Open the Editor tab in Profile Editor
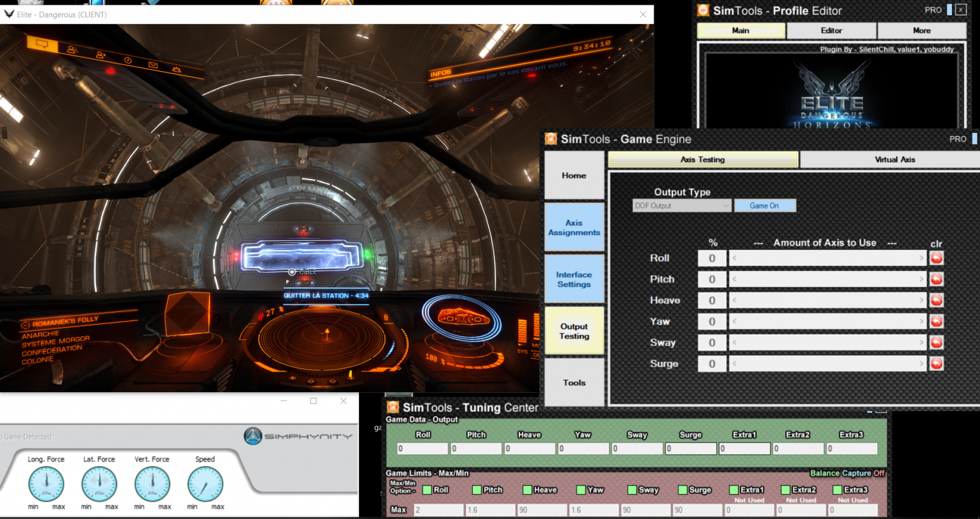The image size is (980, 519). click(x=831, y=31)
